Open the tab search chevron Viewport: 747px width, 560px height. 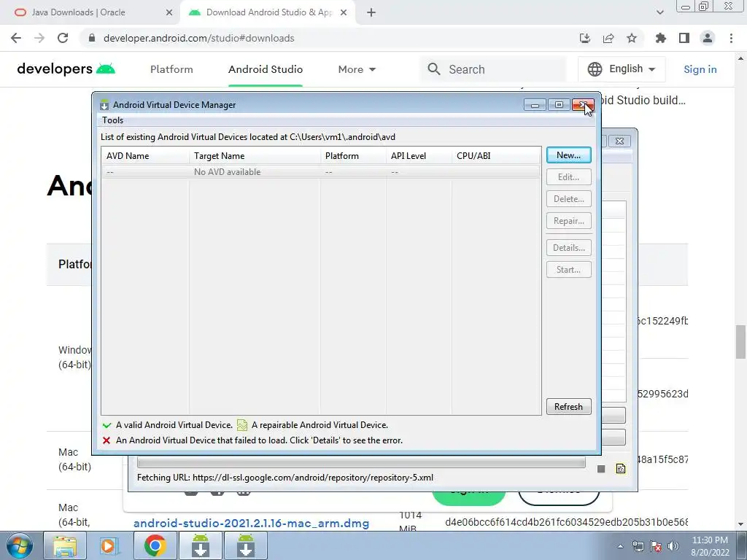tap(659, 12)
